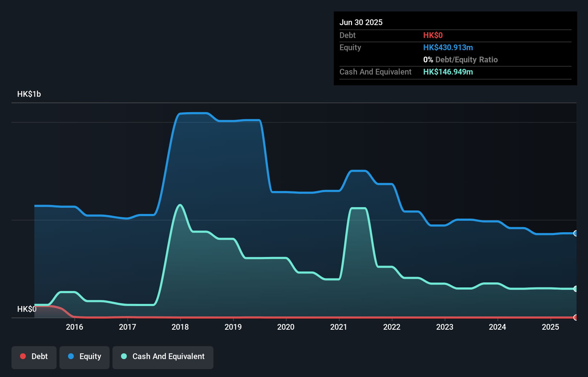Click the Debt row label in tooltip
This screenshot has width=588, height=377.
point(347,35)
